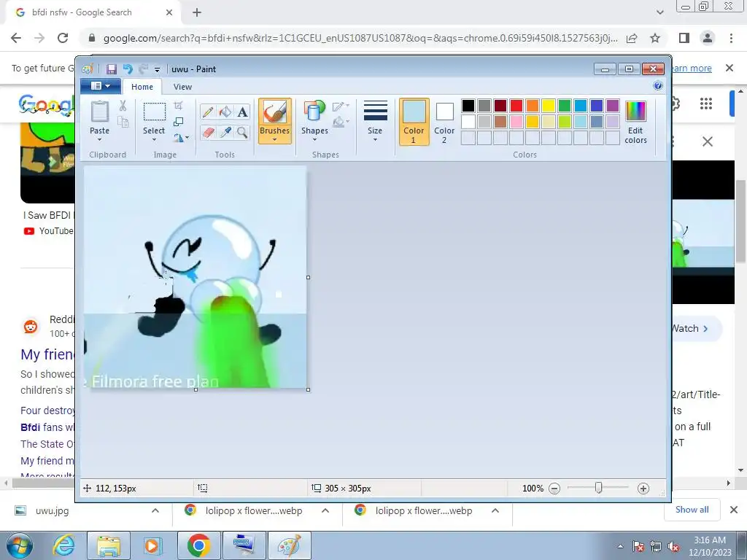Open the Paint file menu button
This screenshot has width=747, height=560.
pyautogui.click(x=100, y=86)
